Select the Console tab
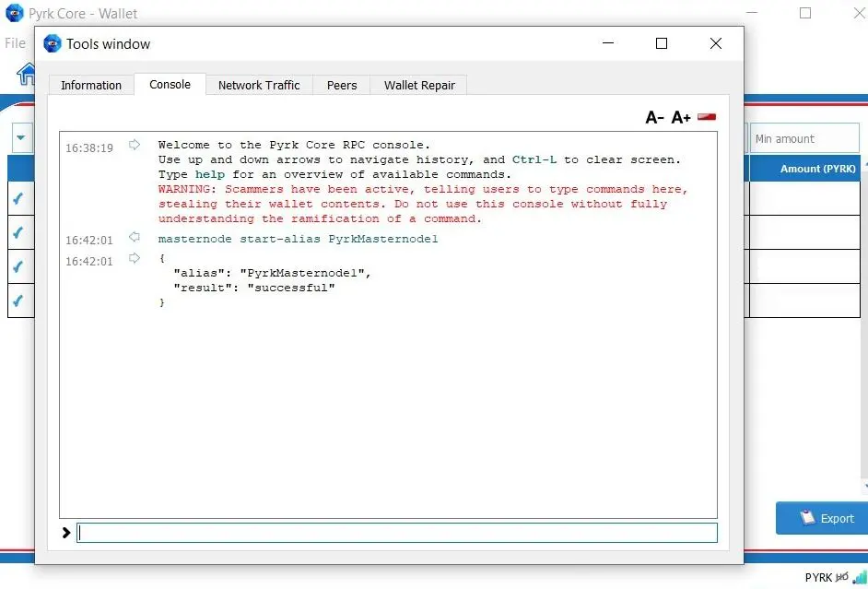The height and width of the screenshot is (589, 868). coord(170,84)
